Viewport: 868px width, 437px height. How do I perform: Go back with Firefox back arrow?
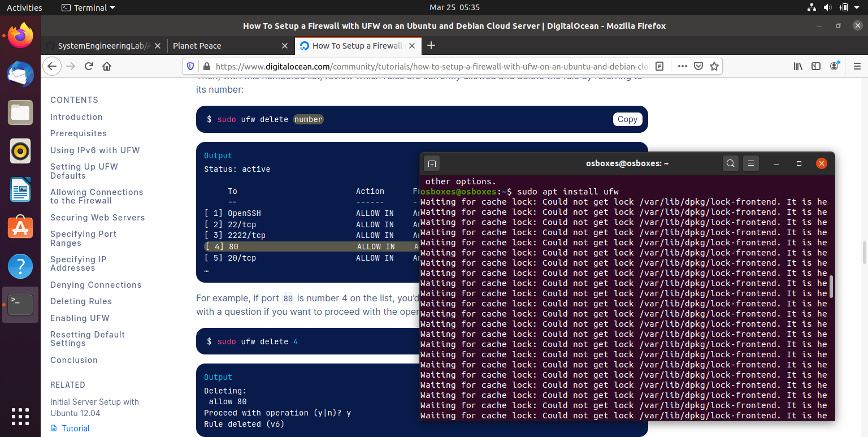click(x=52, y=66)
